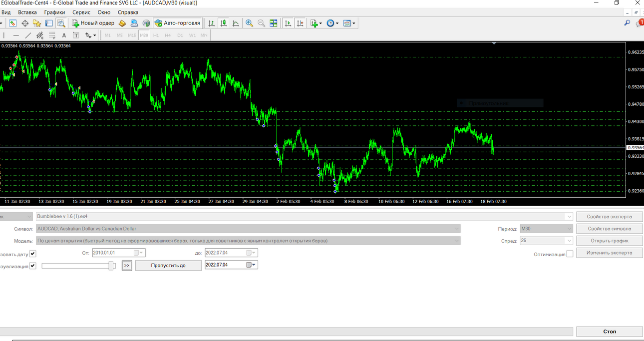This screenshot has width=644, height=341.
Task: Click Свойства символа button
Action: coord(610,229)
